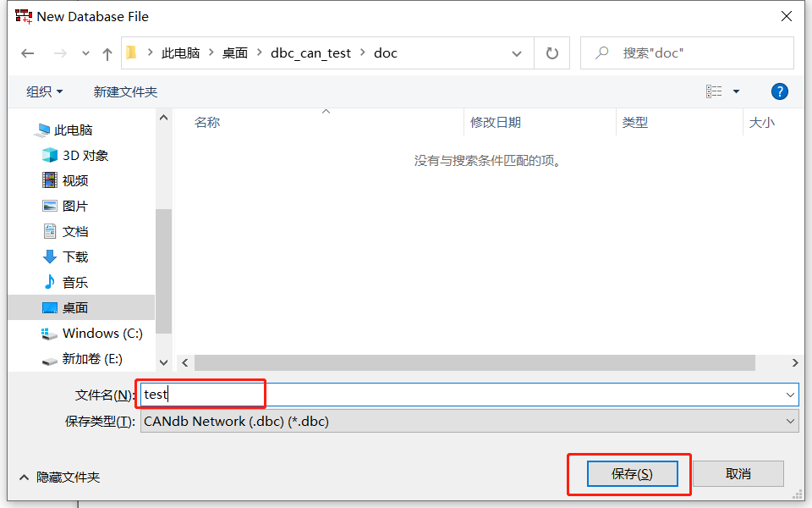This screenshot has width=812, height=508.
Task: Open the 组织 (Organize) menu
Action: pyautogui.click(x=44, y=91)
